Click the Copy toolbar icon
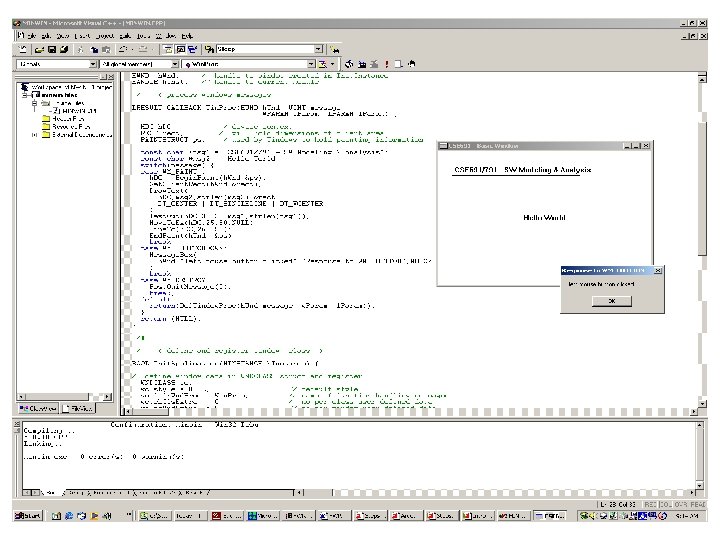 [x=94, y=49]
